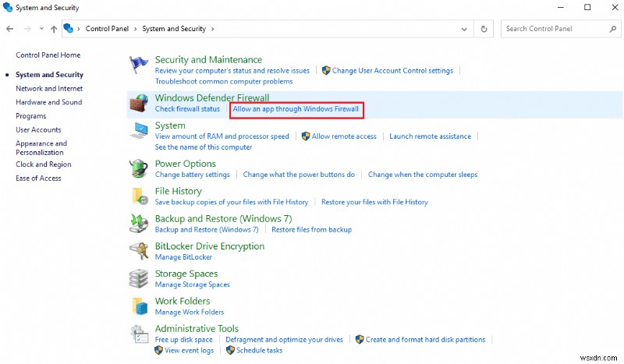Click the Administrative Tools gear icon

coord(139,334)
